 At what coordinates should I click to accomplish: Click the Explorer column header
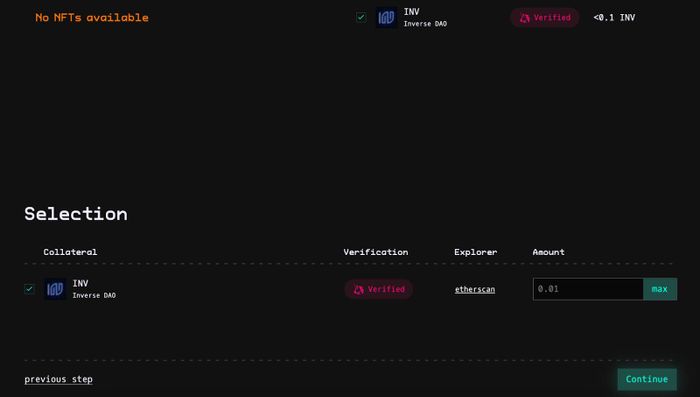pyautogui.click(x=475, y=252)
